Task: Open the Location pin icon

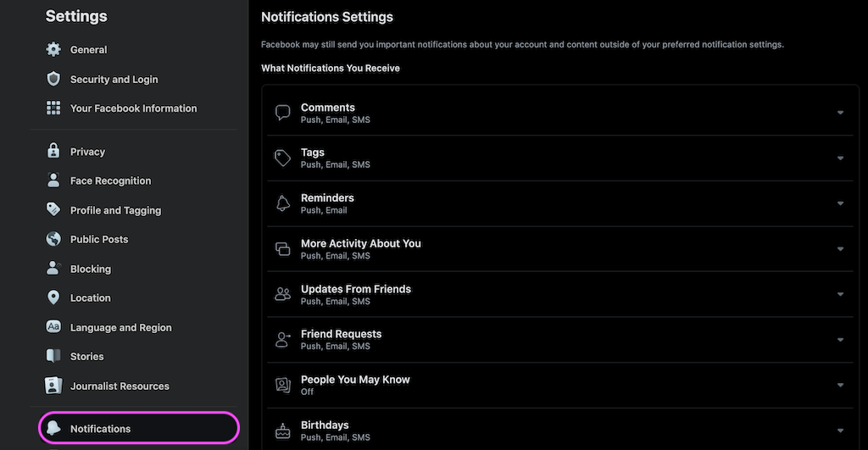Action: click(53, 297)
